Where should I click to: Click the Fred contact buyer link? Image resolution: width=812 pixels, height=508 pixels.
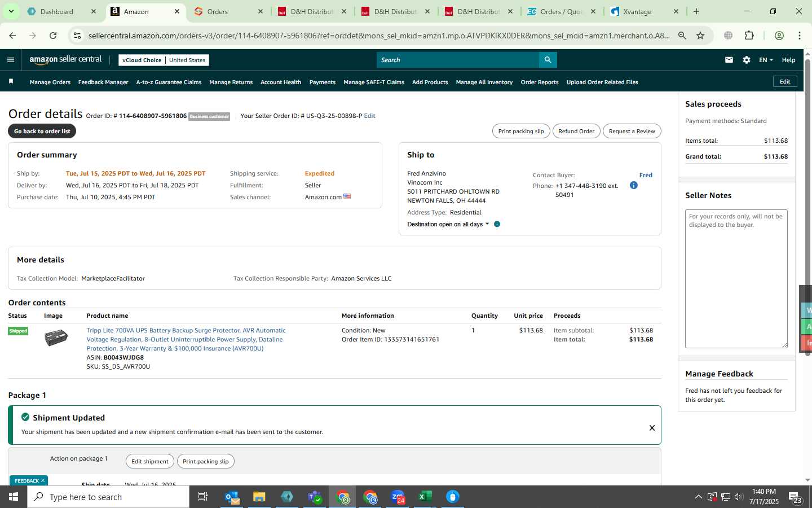pyautogui.click(x=646, y=175)
